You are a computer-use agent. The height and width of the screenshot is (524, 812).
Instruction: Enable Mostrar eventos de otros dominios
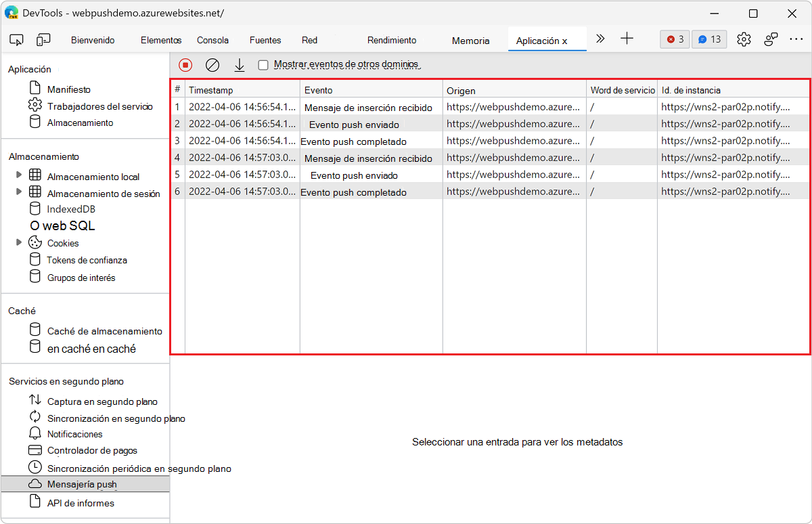pyautogui.click(x=263, y=65)
